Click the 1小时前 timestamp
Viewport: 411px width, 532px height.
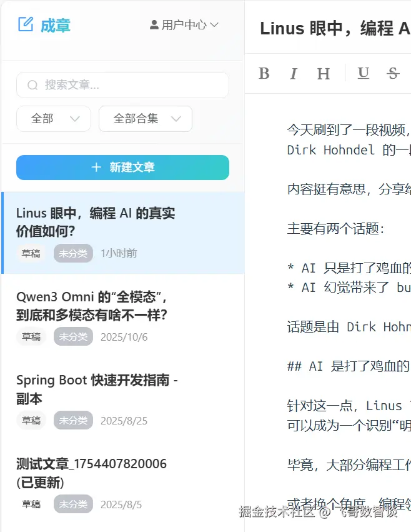[x=119, y=253]
